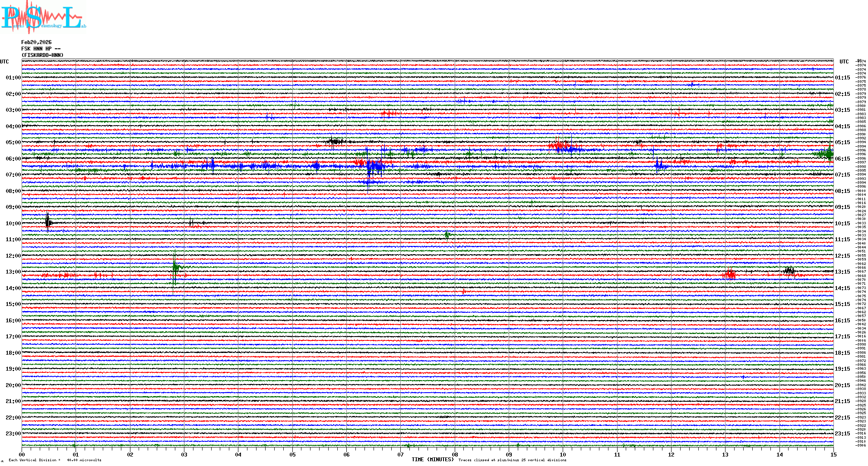The image size is (868, 466).
Task: Click the large black spike on 10:00 trace
Action: point(48,222)
